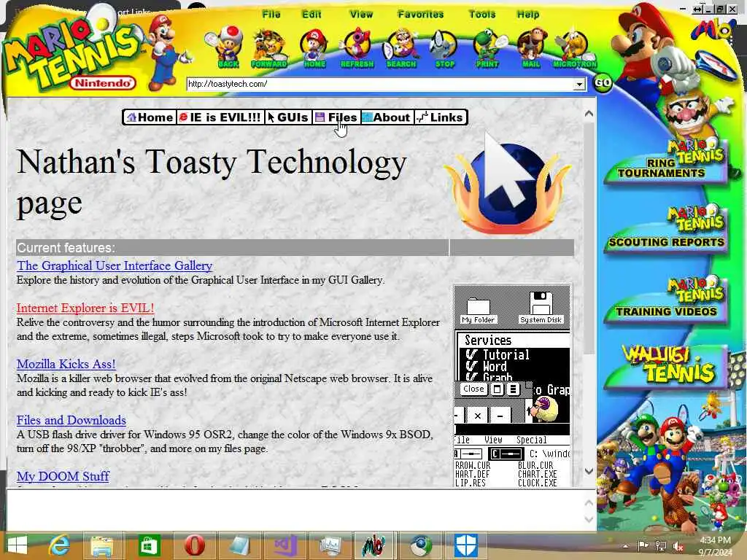The height and width of the screenshot is (560, 747).
Task: Show hidden system tray icons
Action: (625, 545)
